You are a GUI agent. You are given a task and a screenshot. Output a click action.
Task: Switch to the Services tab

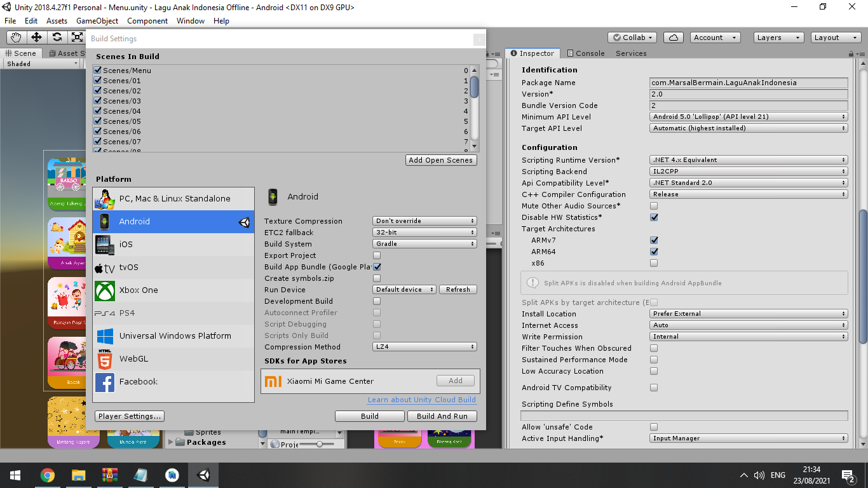click(631, 53)
